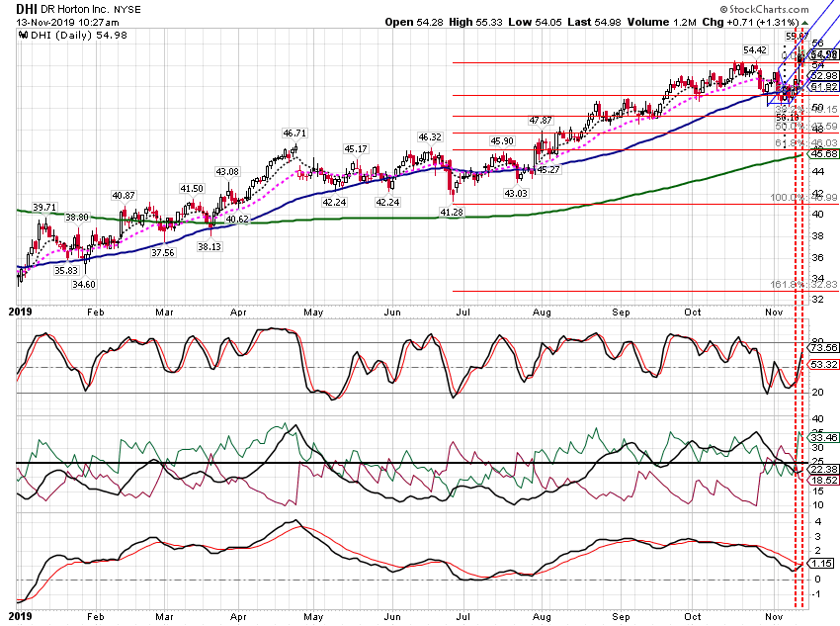Click the 46.32 June peak label

[x=430, y=137]
